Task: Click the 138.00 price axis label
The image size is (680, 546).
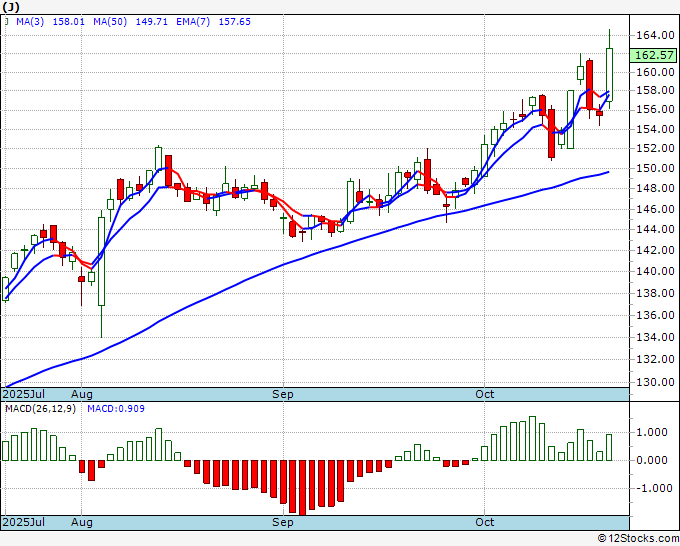Action: point(655,293)
